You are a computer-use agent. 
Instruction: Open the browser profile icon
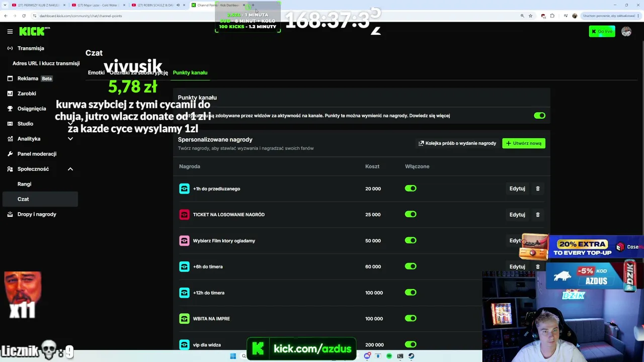(x=575, y=16)
